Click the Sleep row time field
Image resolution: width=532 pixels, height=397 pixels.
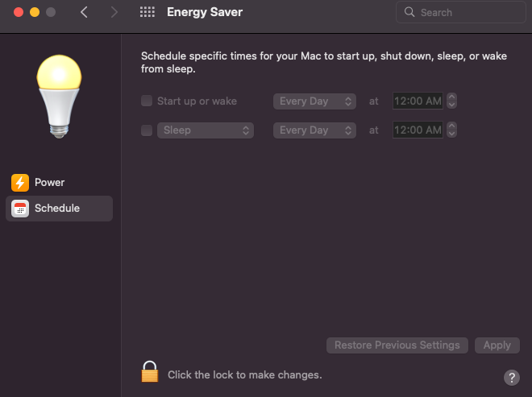click(418, 130)
